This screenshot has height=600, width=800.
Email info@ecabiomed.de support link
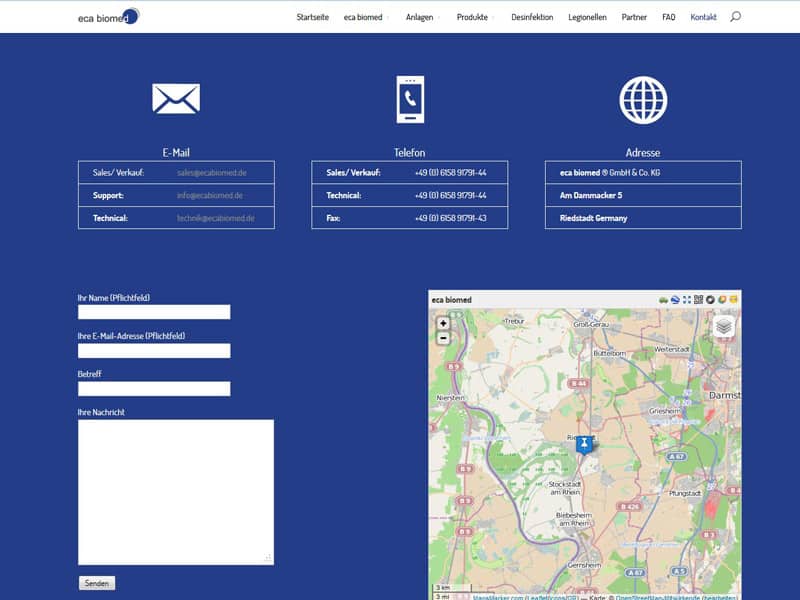(210, 195)
